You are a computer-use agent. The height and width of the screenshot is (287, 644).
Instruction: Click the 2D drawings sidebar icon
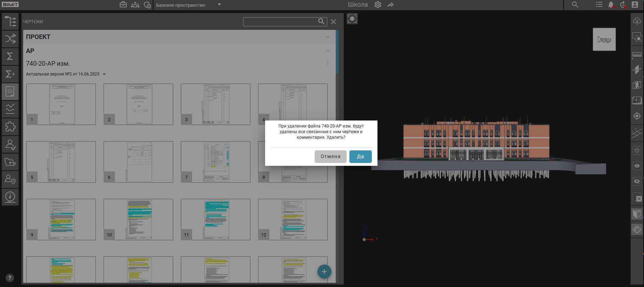point(10,92)
